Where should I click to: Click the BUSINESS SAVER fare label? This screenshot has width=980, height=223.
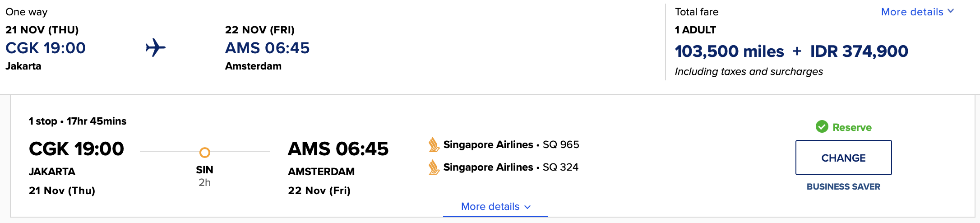click(x=843, y=186)
